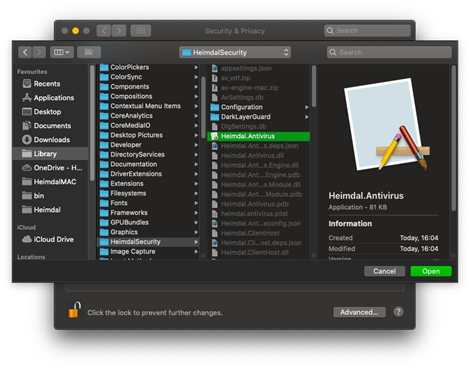Select the CoreAnalytics folder
470x369 pixels.
coord(148,116)
